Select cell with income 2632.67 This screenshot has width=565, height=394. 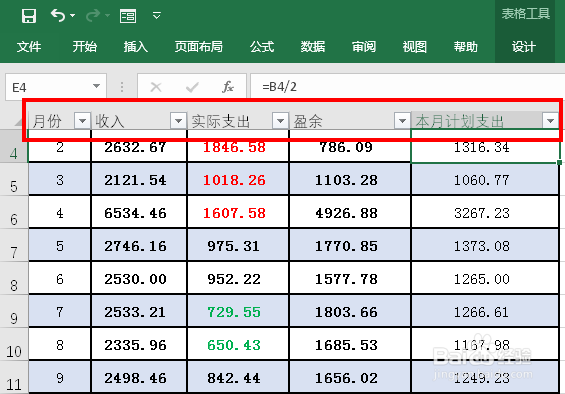(139, 147)
